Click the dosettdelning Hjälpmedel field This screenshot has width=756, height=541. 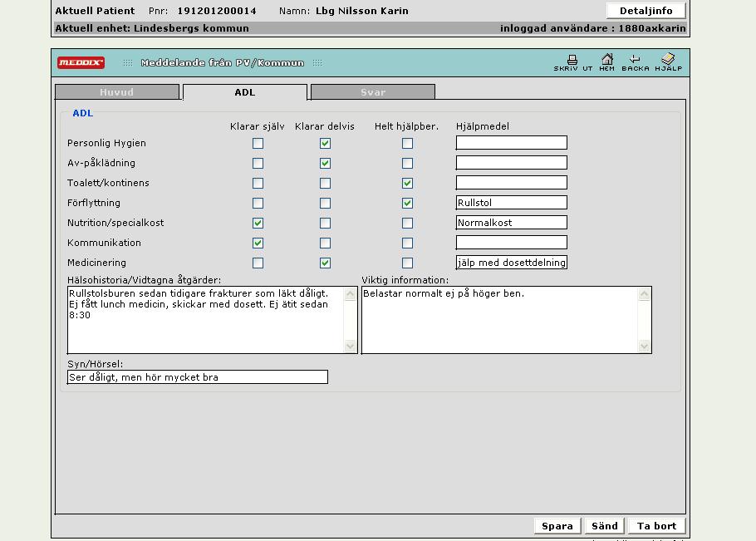pyautogui.click(x=512, y=263)
